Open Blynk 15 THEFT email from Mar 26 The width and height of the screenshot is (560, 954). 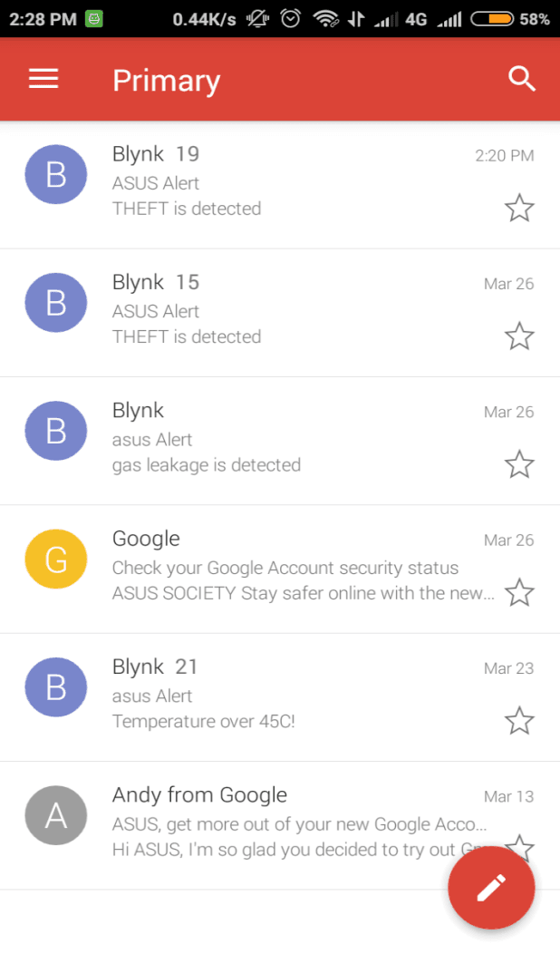280,313
